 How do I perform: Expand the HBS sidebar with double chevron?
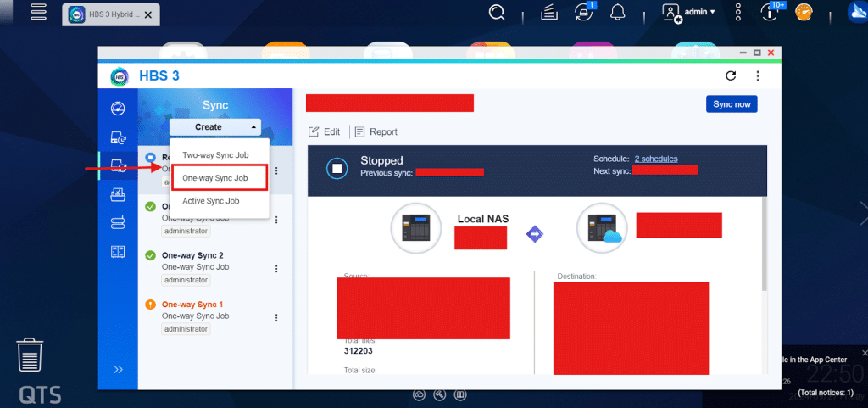pos(118,369)
